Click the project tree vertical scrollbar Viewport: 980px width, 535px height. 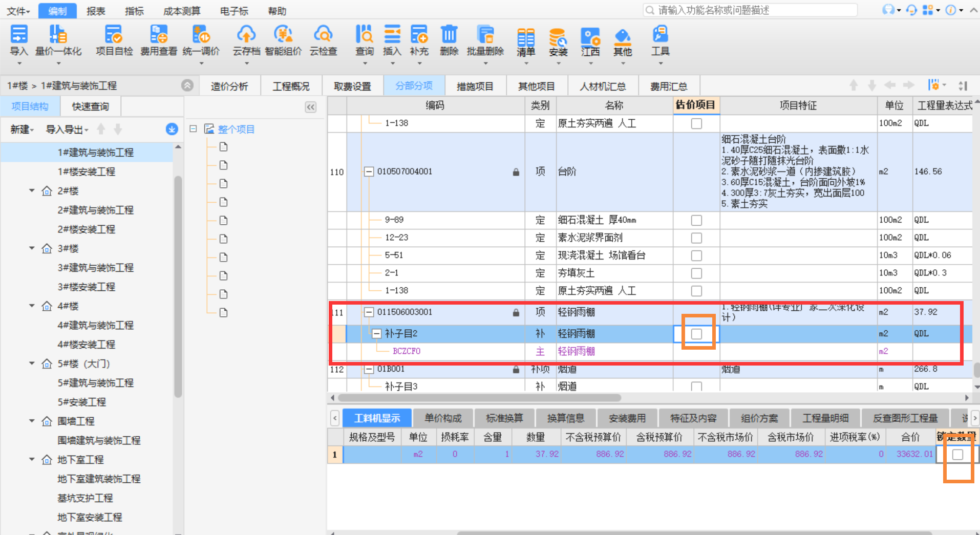pyautogui.click(x=178, y=287)
